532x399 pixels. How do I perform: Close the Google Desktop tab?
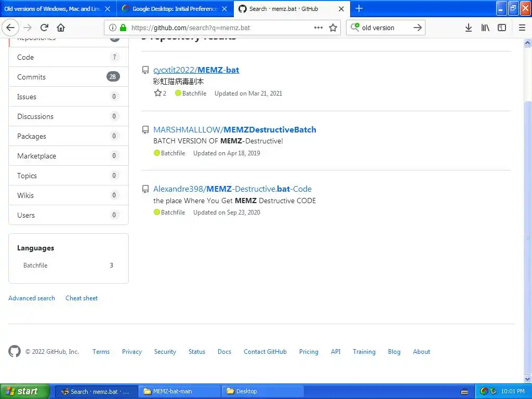pyautogui.click(x=224, y=9)
